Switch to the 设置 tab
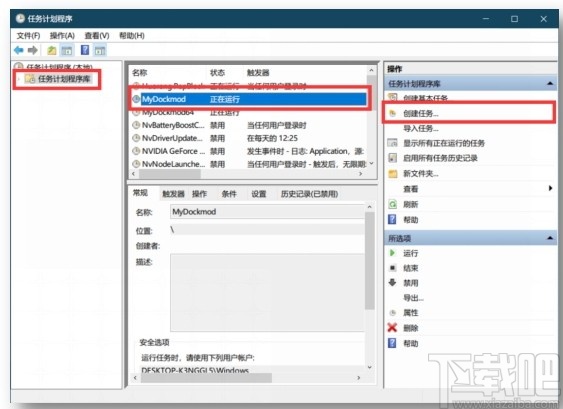Screen dimensions: 563x409 [259, 194]
